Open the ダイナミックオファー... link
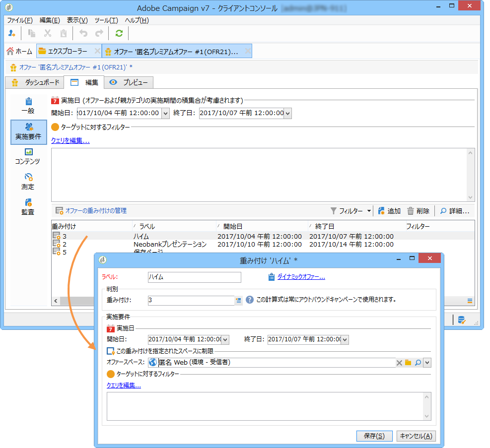The height and width of the screenshot is (448, 490). (301, 277)
